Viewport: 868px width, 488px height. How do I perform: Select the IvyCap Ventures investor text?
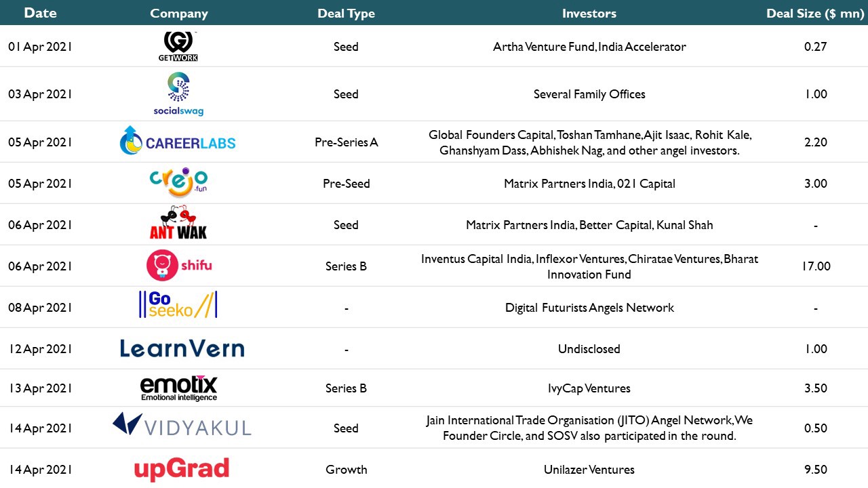[589, 388]
